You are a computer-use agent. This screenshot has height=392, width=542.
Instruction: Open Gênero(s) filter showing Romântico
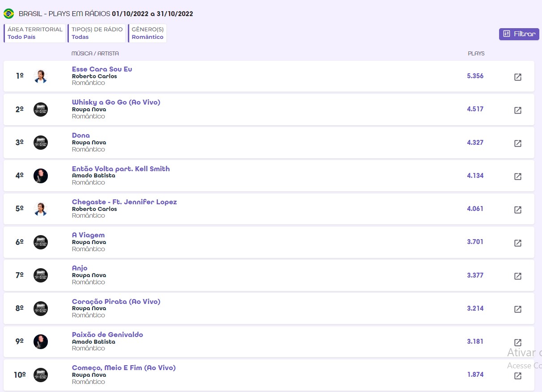[x=148, y=33]
